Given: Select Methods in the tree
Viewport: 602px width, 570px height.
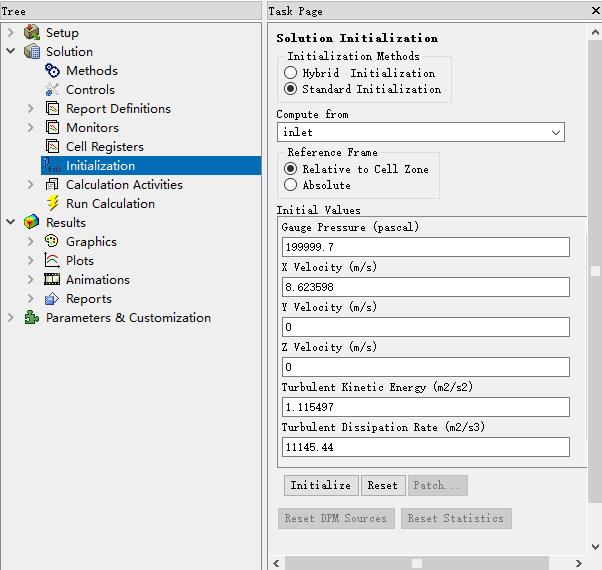Looking at the screenshot, I should [92, 71].
